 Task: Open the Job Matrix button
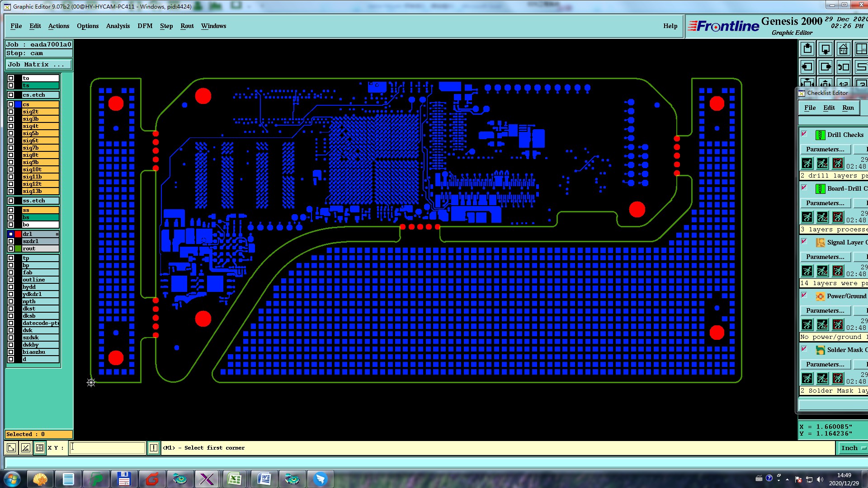pyautogui.click(x=38, y=65)
